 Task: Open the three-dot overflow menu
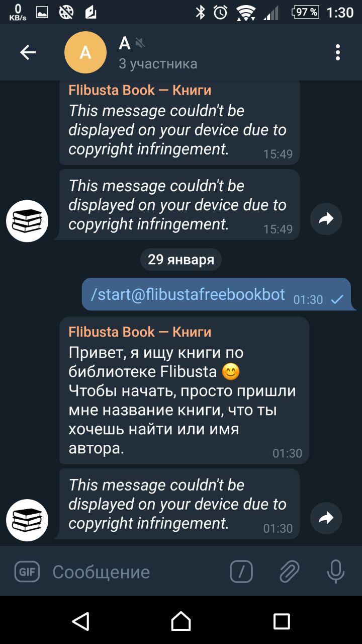point(338,52)
